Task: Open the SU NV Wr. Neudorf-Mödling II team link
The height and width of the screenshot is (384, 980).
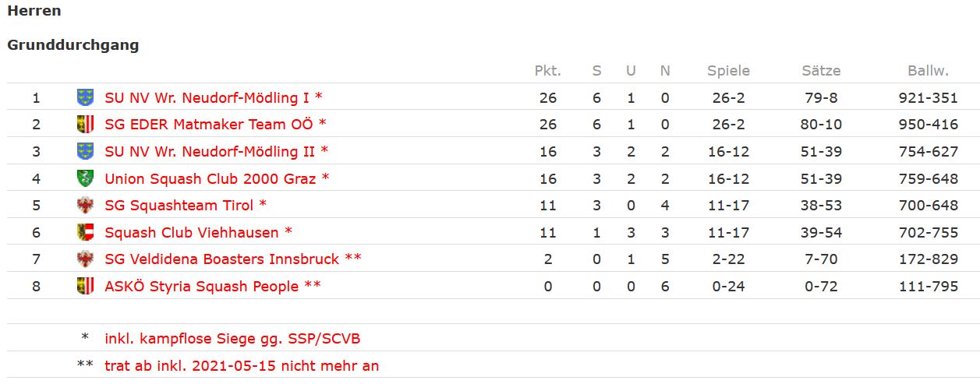Action: coord(210,151)
